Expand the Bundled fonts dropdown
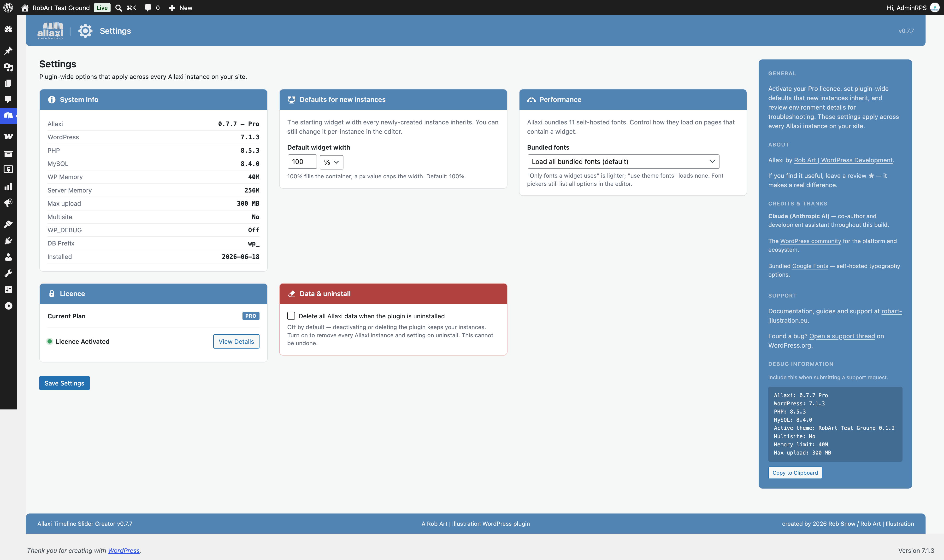Image resolution: width=944 pixels, height=560 pixels. (x=623, y=162)
